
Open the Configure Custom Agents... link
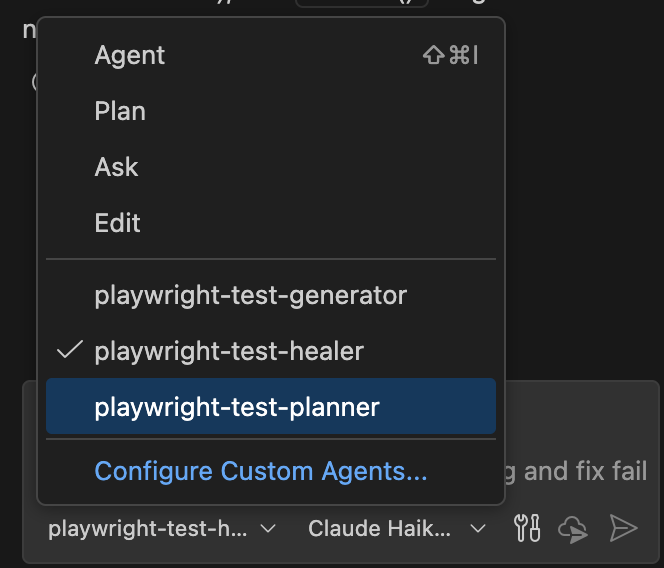click(260, 471)
